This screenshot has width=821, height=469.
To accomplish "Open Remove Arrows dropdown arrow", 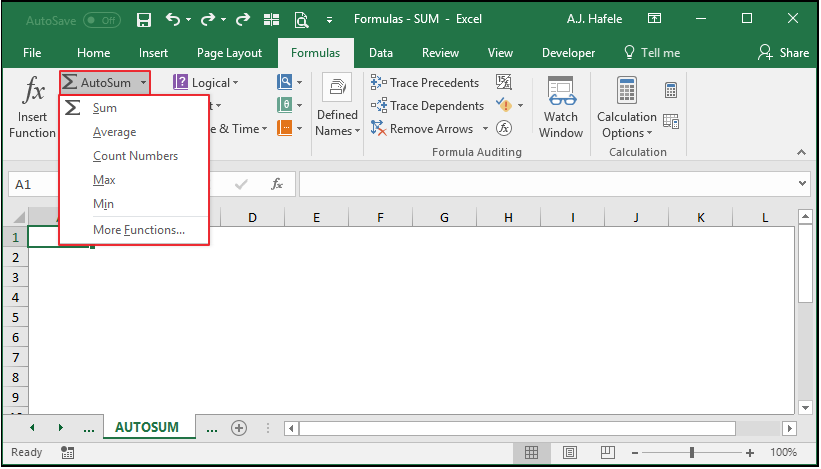I will (x=485, y=129).
